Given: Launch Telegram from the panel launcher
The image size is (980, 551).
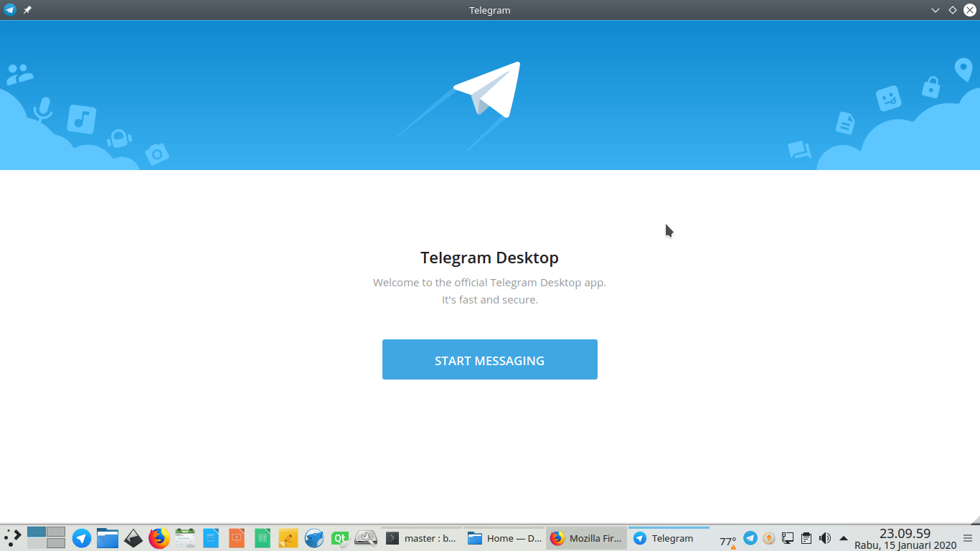Looking at the screenshot, I should coord(82,538).
